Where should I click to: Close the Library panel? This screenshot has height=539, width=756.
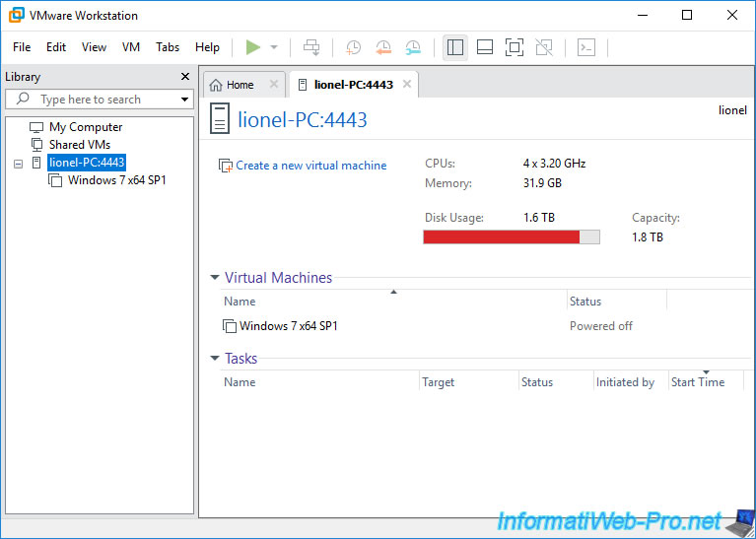(185, 76)
